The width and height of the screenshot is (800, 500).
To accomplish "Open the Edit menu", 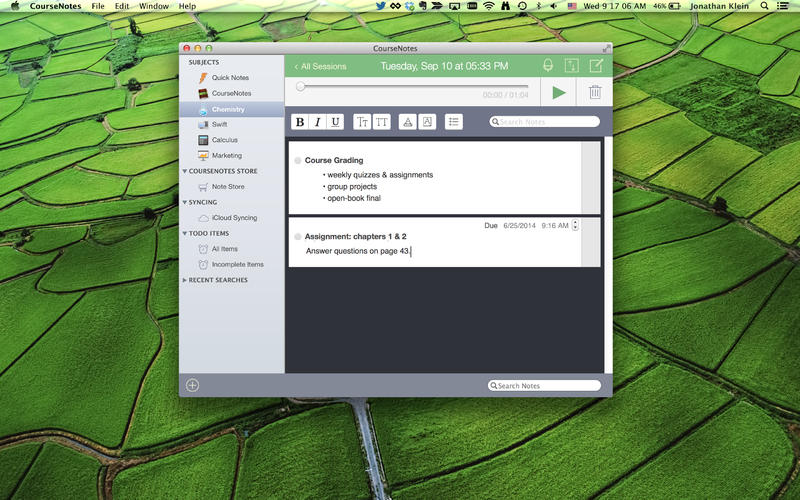I will point(122,6).
